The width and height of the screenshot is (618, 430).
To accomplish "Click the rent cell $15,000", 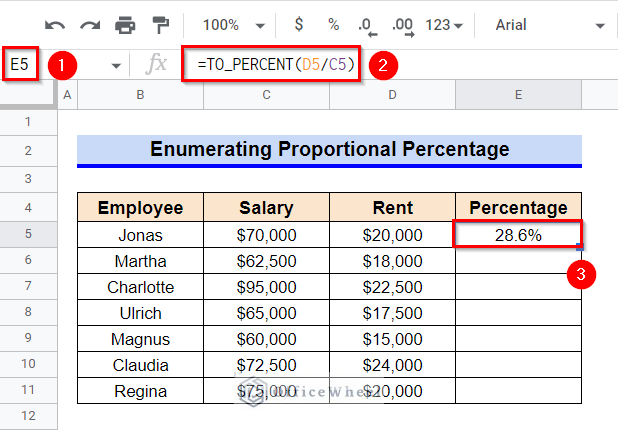I will click(x=392, y=339).
